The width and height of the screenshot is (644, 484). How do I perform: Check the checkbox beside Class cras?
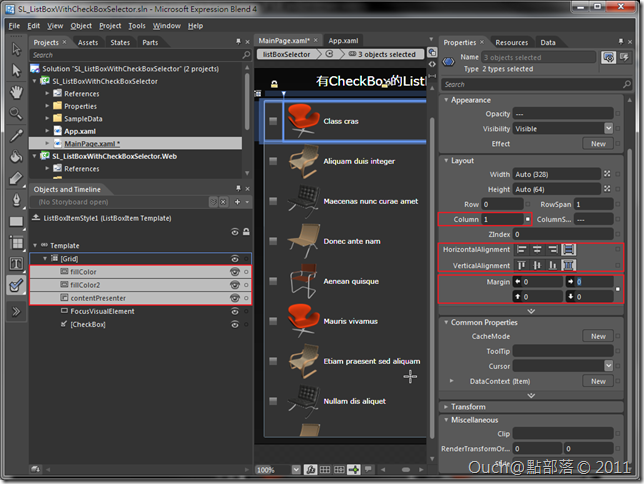tap(273, 122)
